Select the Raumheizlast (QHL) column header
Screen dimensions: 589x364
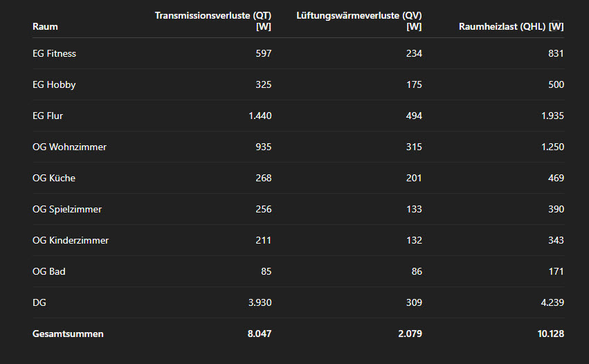(511, 26)
